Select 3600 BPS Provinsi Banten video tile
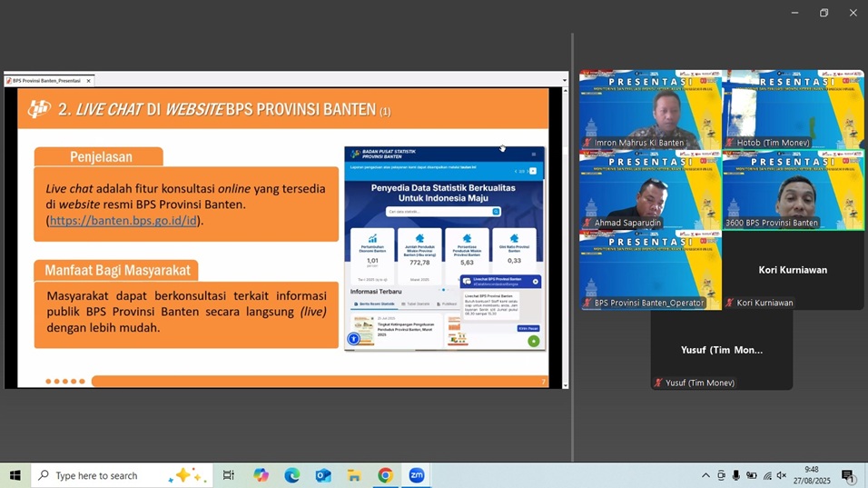Screen dimensions: 868x488 pyautogui.click(x=794, y=189)
